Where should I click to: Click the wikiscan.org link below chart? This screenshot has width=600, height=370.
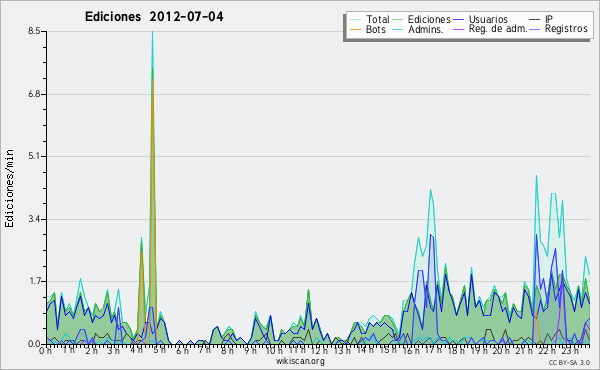[300, 361]
